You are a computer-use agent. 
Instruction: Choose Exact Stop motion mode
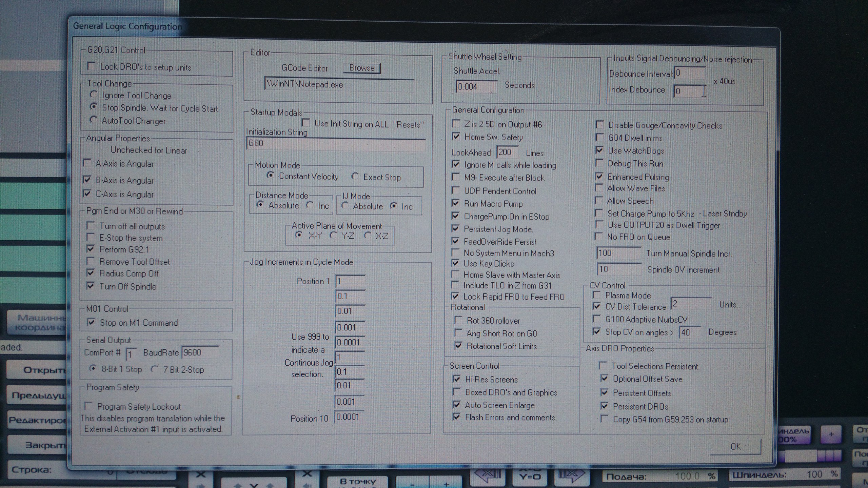355,176
